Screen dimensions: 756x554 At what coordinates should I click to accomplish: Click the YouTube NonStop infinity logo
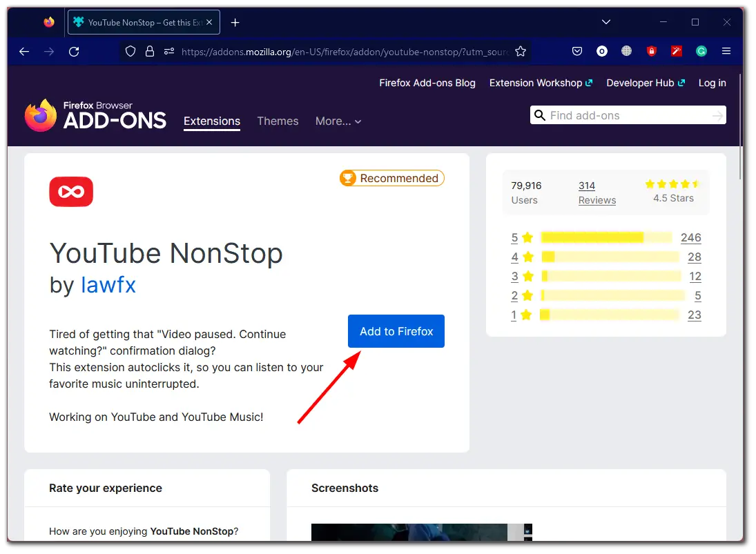pyautogui.click(x=71, y=192)
